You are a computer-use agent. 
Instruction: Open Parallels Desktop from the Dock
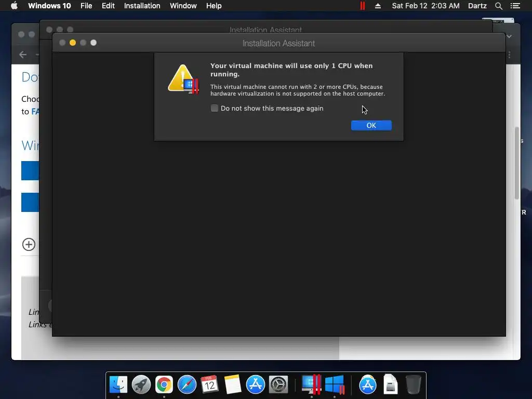311,384
